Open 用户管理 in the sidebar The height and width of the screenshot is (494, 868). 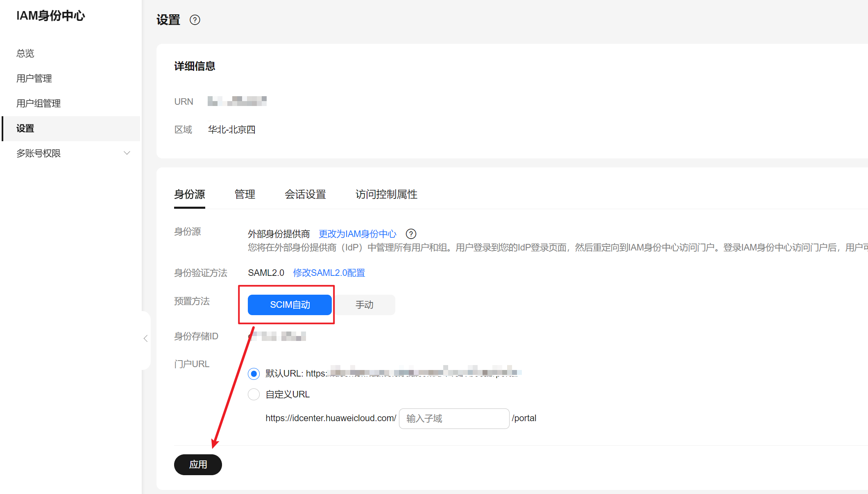tap(34, 79)
